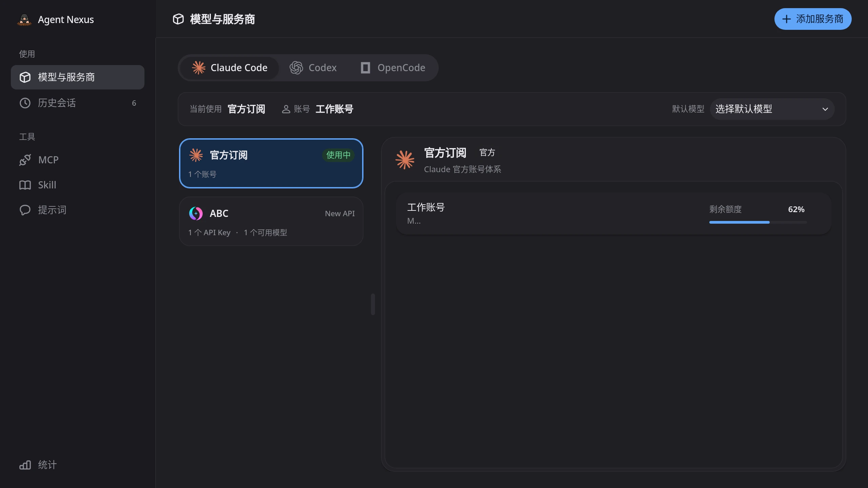Open 历史会话 in the sidebar
This screenshot has height=488, width=868.
[78, 103]
